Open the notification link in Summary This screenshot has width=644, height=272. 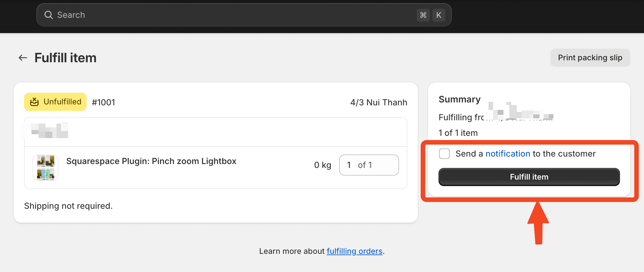(508, 154)
